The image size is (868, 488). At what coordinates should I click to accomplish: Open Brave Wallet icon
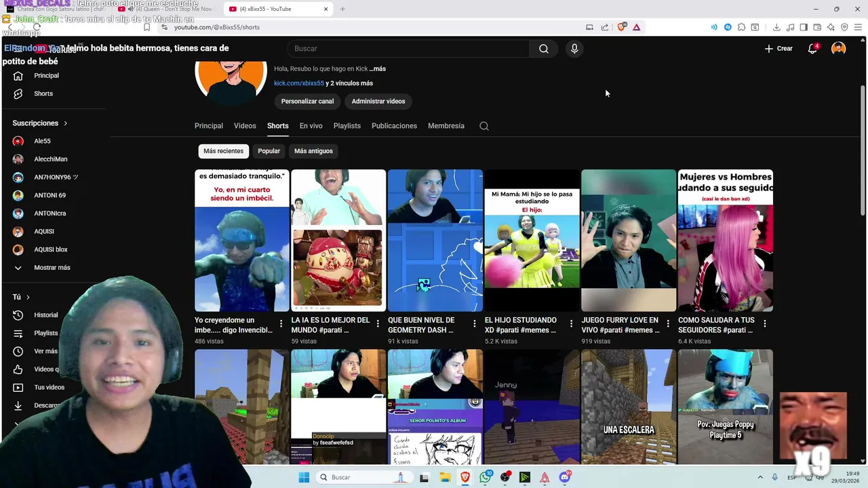[817, 27]
